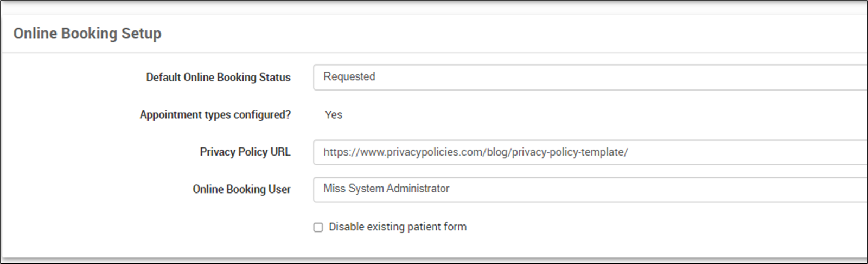Select the 'Requested' text in status field
868x264 pixels.
(349, 77)
